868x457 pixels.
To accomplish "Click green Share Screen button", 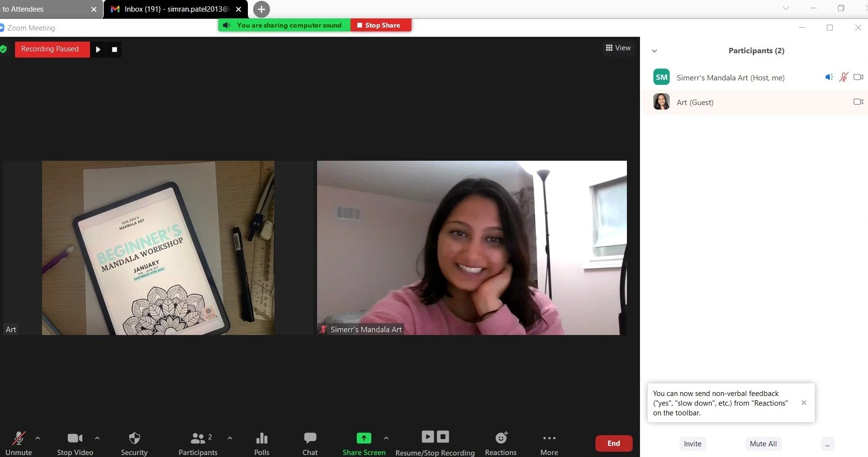I will pyautogui.click(x=364, y=443).
